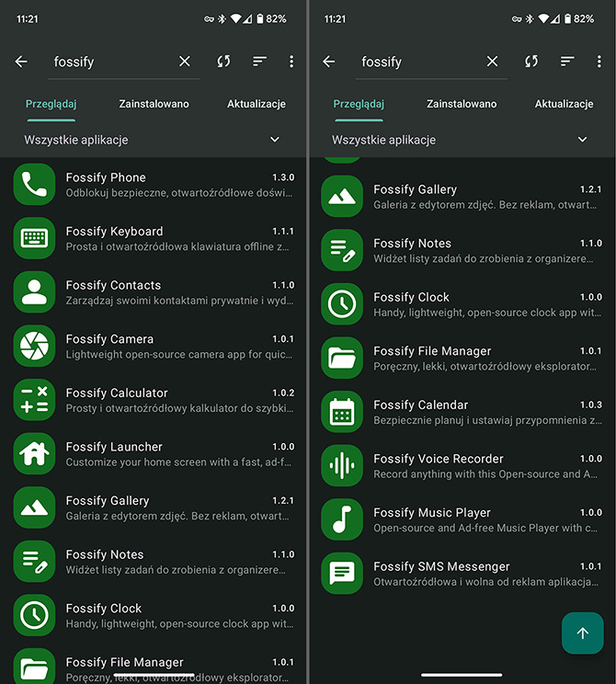
Task: Tap back arrow in left screen
Action: pyautogui.click(x=21, y=62)
